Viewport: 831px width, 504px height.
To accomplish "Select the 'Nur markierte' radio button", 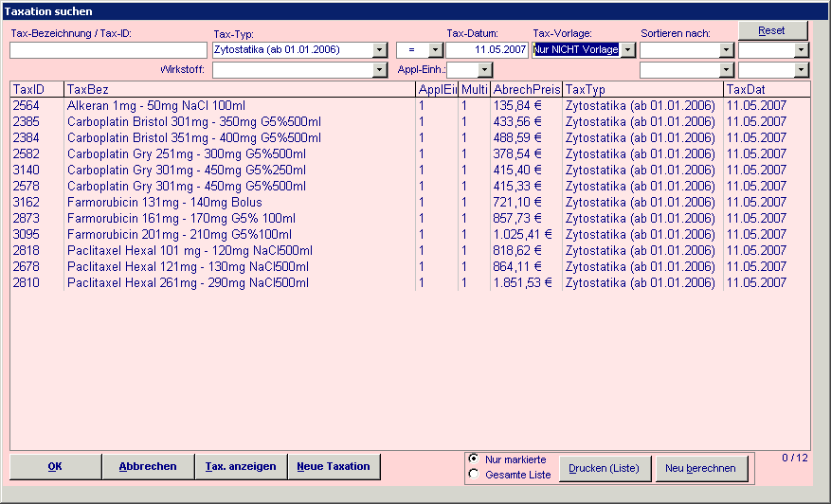I will click(x=474, y=459).
